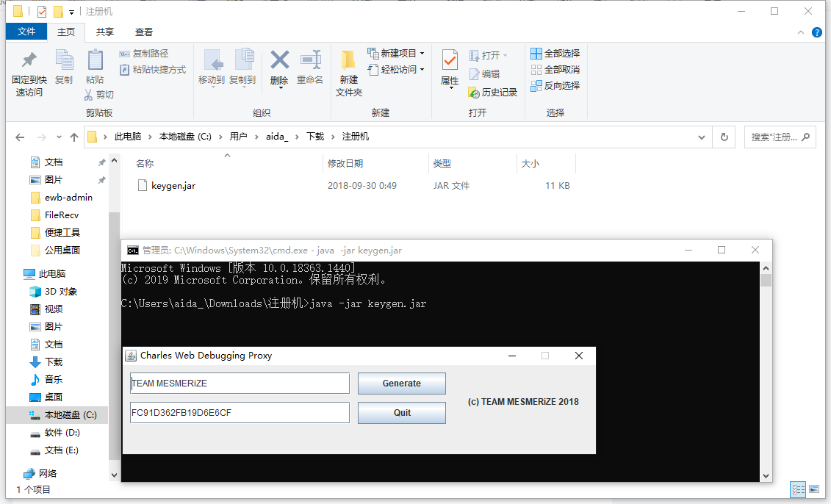
Task: Open Network (网络) in tree
Action: click(40, 473)
